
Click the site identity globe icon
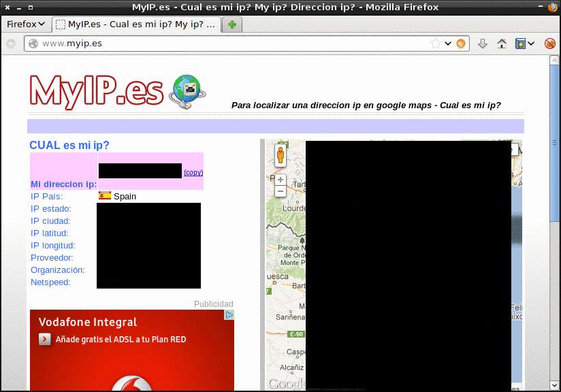click(x=33, y=44)
